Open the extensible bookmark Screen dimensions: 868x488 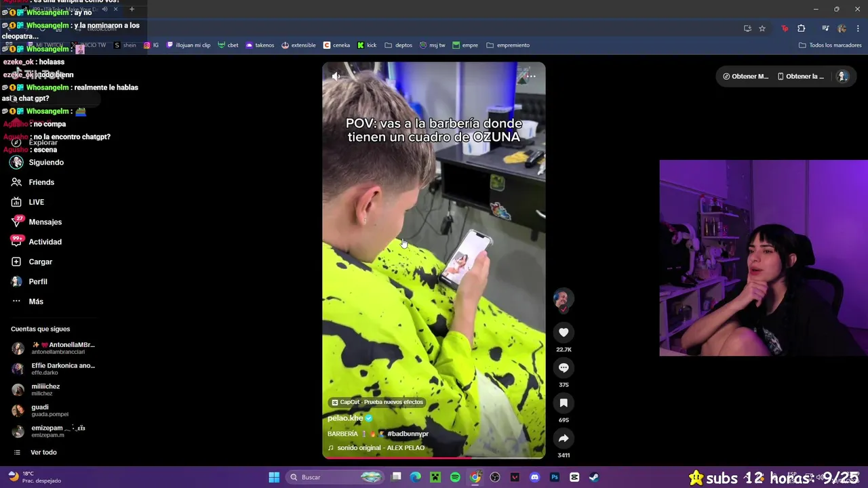coord(298,45)
